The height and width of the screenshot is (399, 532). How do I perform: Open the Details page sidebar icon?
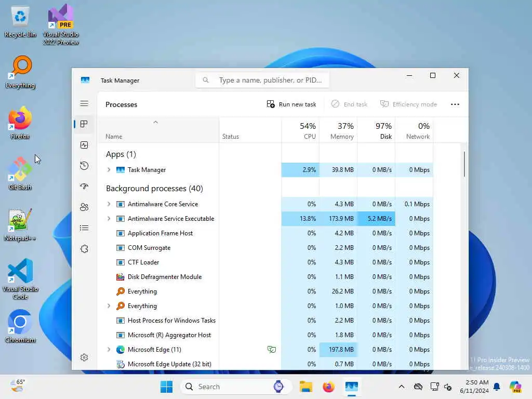(x=84, y=228)
